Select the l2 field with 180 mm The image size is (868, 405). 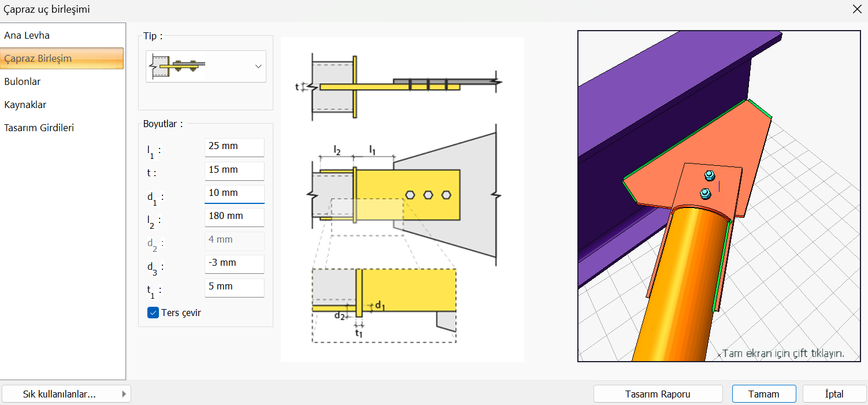[234, 217]
